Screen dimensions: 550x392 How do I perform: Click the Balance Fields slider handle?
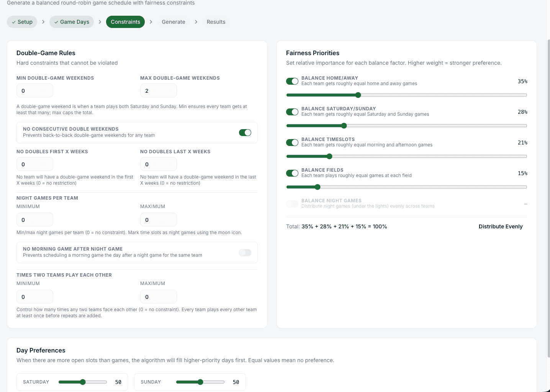point(318,187)
